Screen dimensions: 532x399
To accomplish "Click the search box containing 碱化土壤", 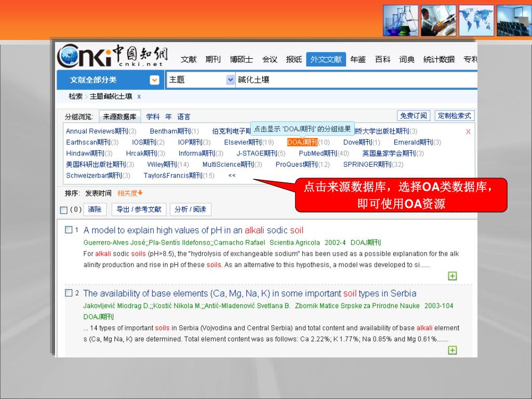I will pyautogui.click(x=356, y=79).
